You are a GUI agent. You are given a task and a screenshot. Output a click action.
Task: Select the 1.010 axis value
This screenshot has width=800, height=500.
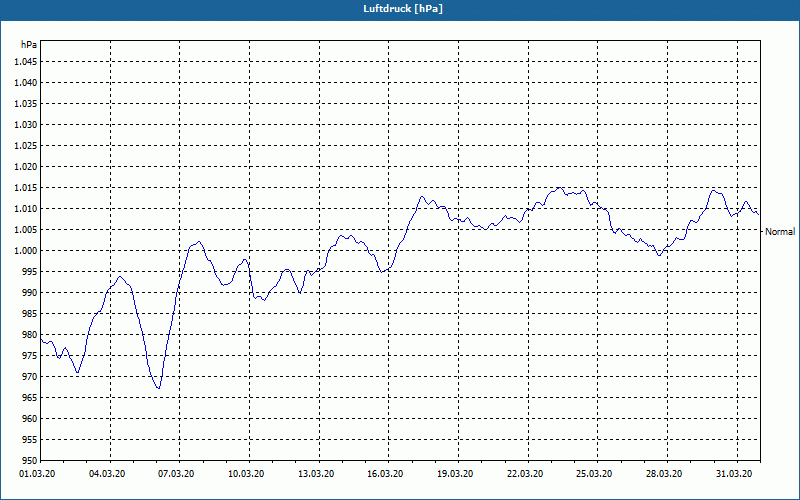[26, 209]
